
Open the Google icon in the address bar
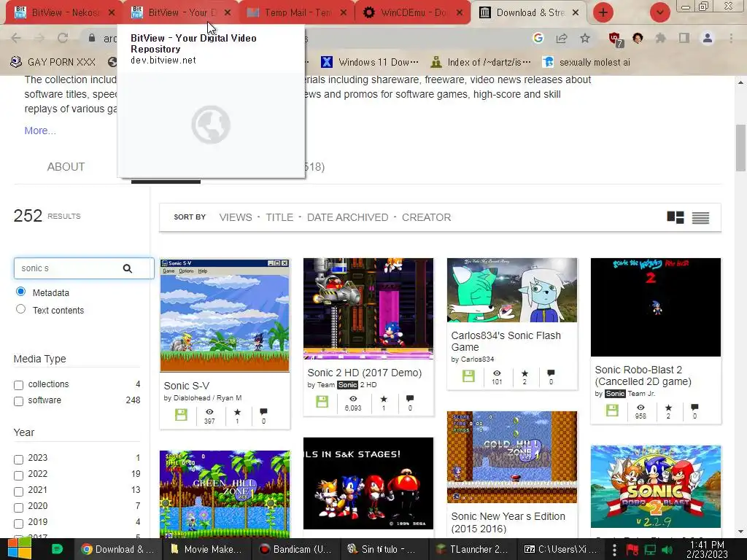(x=538, y=38)
